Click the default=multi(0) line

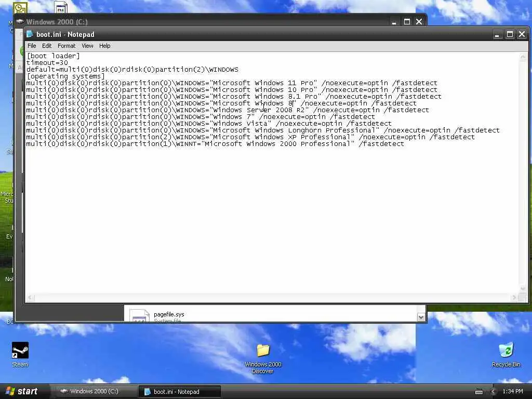132,70
